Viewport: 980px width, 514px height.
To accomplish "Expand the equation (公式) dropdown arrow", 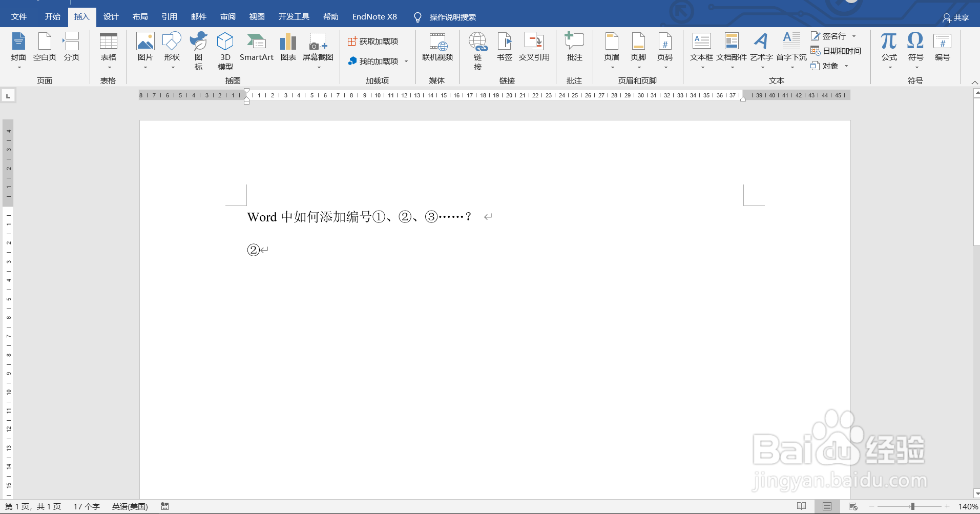I will point(890,68).
